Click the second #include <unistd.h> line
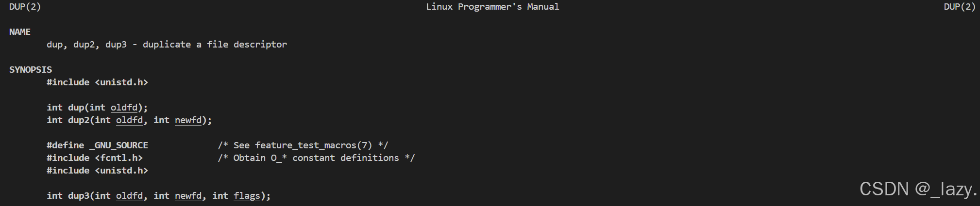This screenshot has width=980, height=206. pos(97,171)
